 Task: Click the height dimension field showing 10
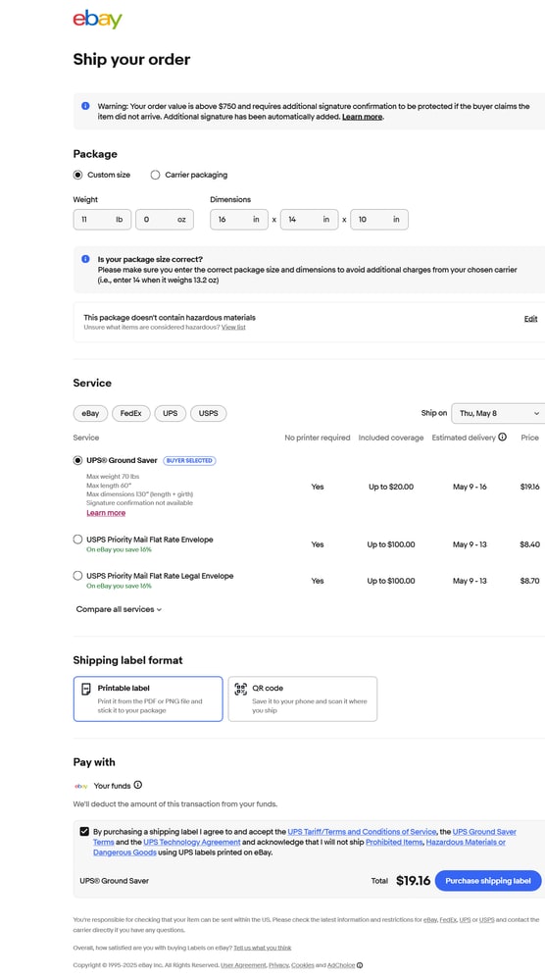coord(379,220)
